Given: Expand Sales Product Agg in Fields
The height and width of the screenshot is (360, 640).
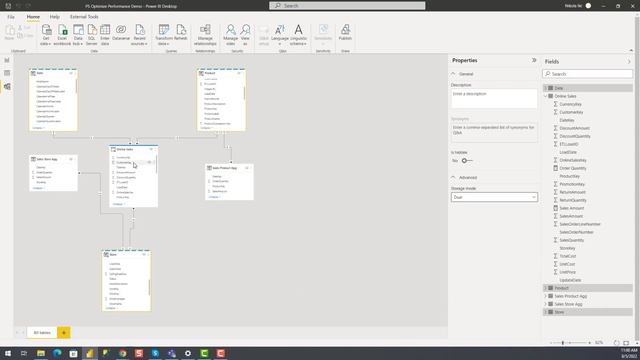Looking at the screenshot, I should click(x=545, y=296).
